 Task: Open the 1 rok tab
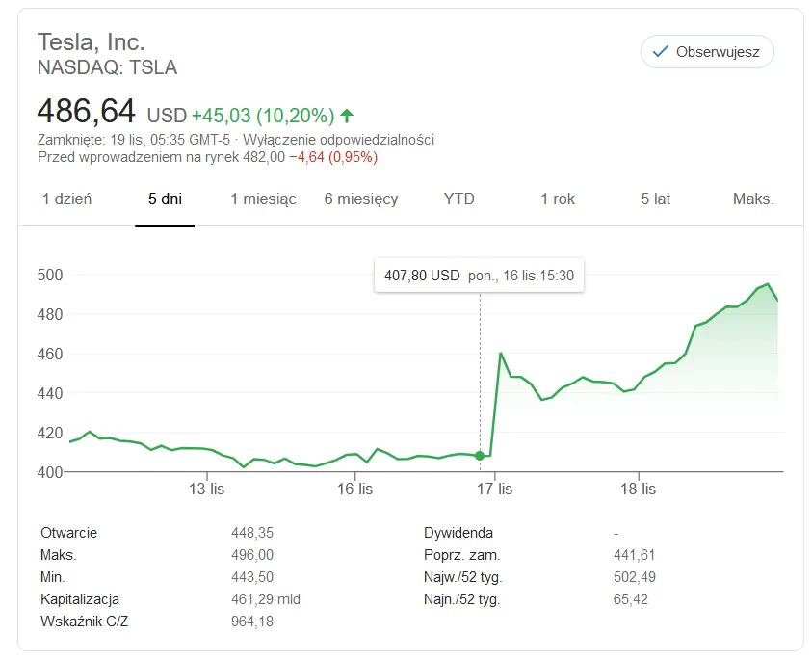(557, 199)
